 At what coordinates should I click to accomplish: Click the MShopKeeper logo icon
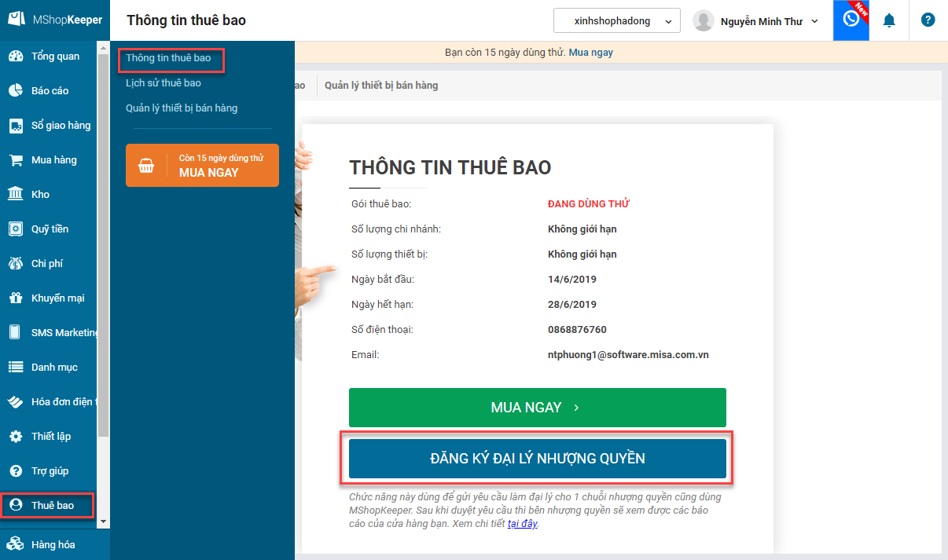tap(16, 20)
